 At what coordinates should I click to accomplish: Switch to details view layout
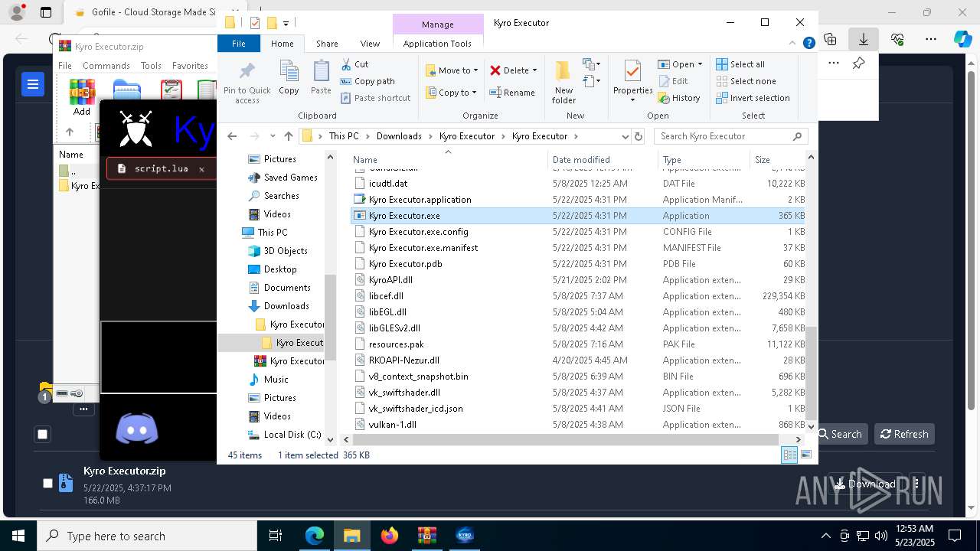click(789, 455)
